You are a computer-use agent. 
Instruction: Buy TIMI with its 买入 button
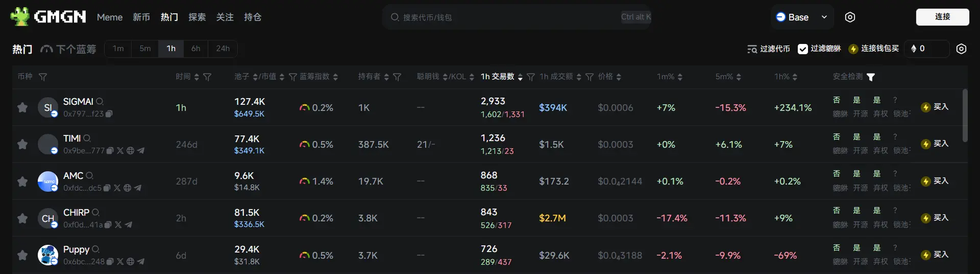pos(935,144)
